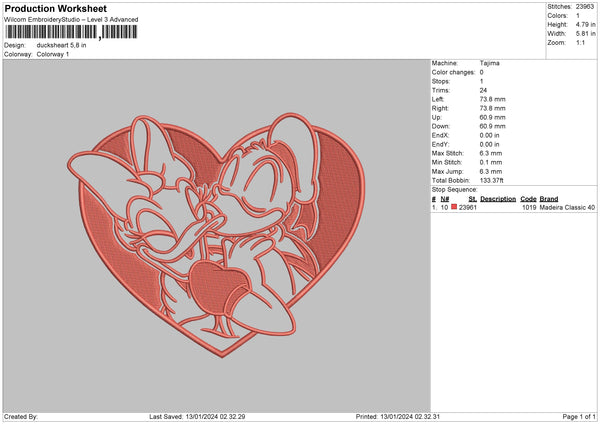Click the thread code 1019

click(528, 207)
